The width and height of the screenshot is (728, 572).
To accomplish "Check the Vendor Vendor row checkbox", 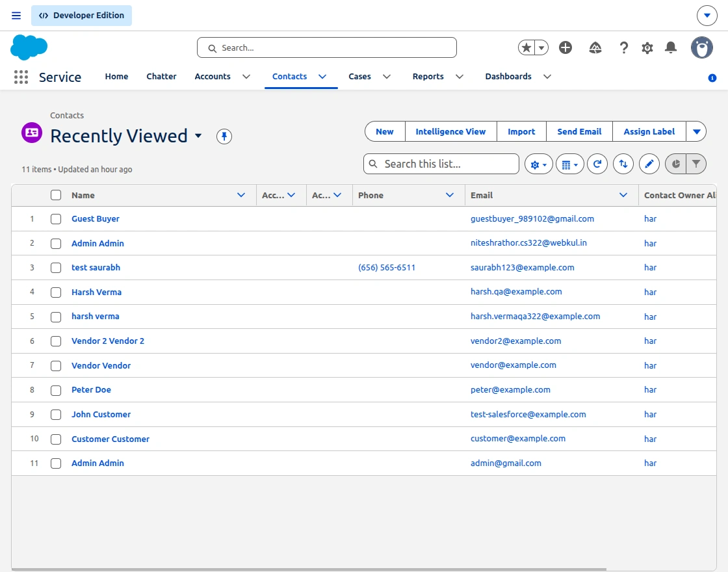I will [x=56, y=366].
